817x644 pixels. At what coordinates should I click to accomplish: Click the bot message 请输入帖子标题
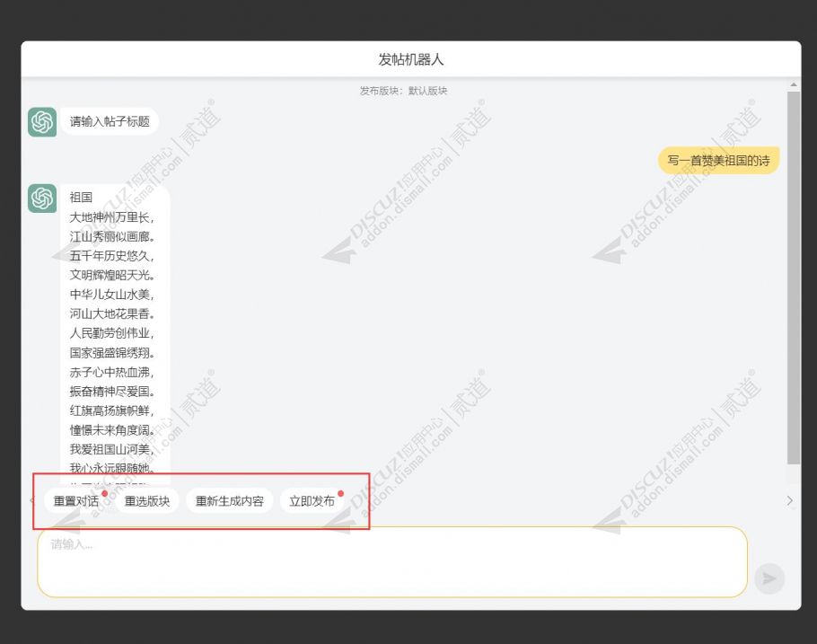(110, 121)
